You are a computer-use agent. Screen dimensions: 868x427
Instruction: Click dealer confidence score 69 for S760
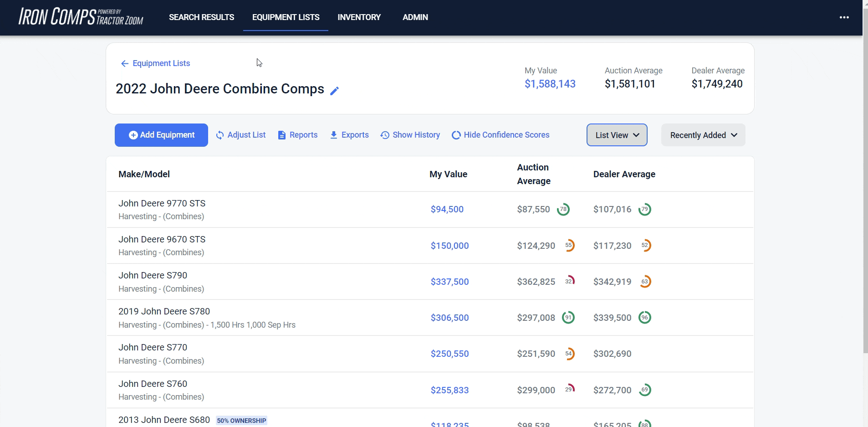645,390
